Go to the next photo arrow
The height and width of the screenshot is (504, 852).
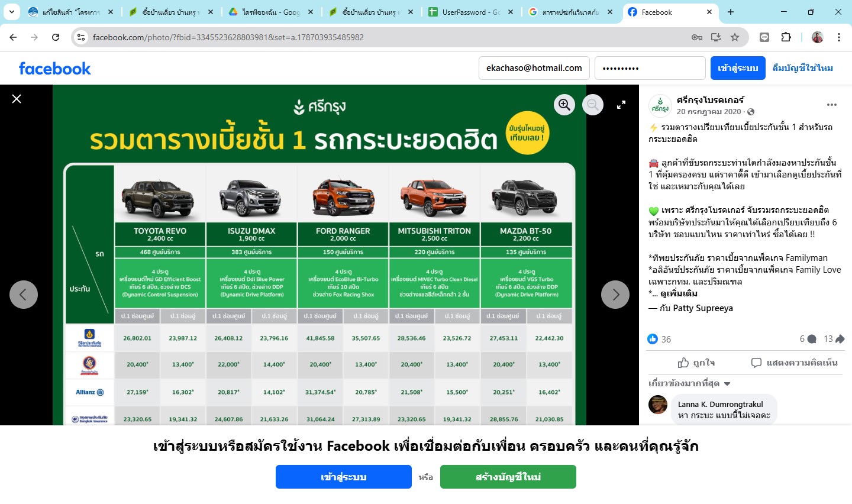(x=615, y=295)
